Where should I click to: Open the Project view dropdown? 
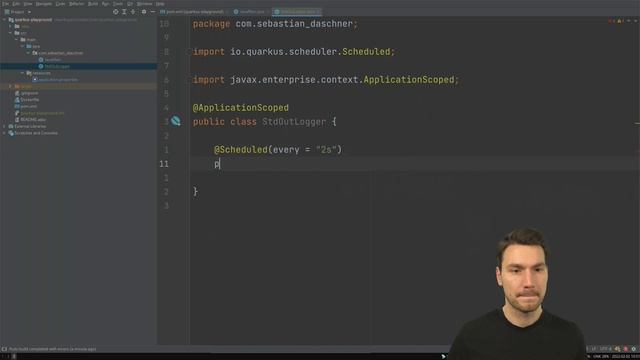[18, 12]
